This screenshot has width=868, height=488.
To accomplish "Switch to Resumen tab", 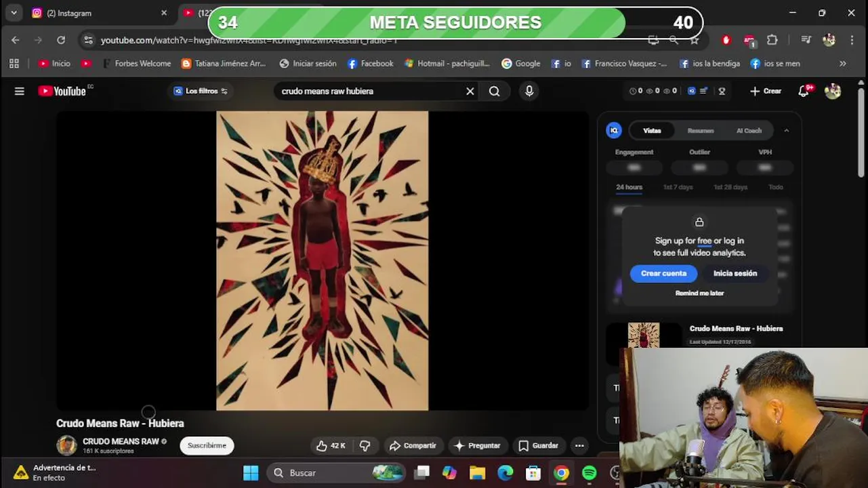I will click(x=701, y=130).
